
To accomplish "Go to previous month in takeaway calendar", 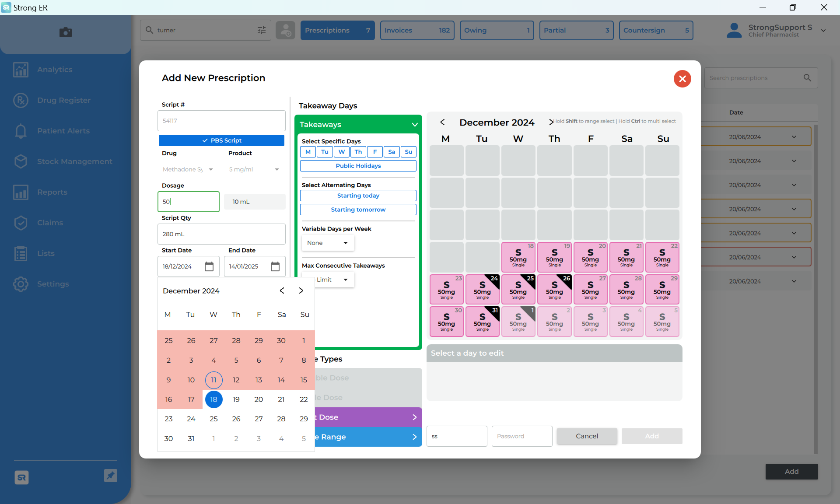I will pyautogui.click(x=442, y=122).
